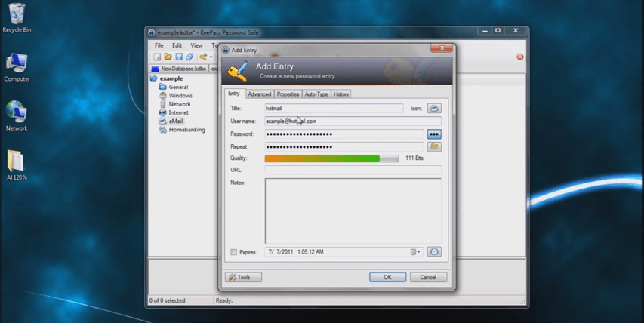644x323 pixels.
Task: Open the Computer desktop icon
Action: coord(17,68)
